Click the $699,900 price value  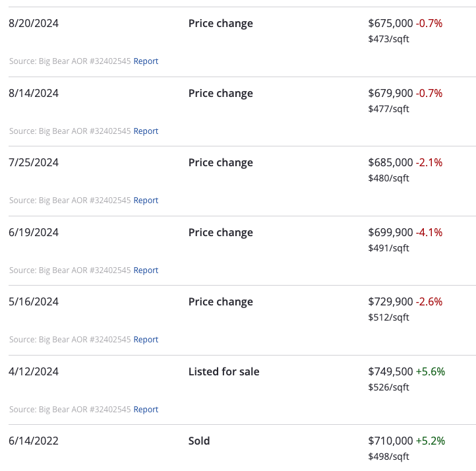coord(390,233)
